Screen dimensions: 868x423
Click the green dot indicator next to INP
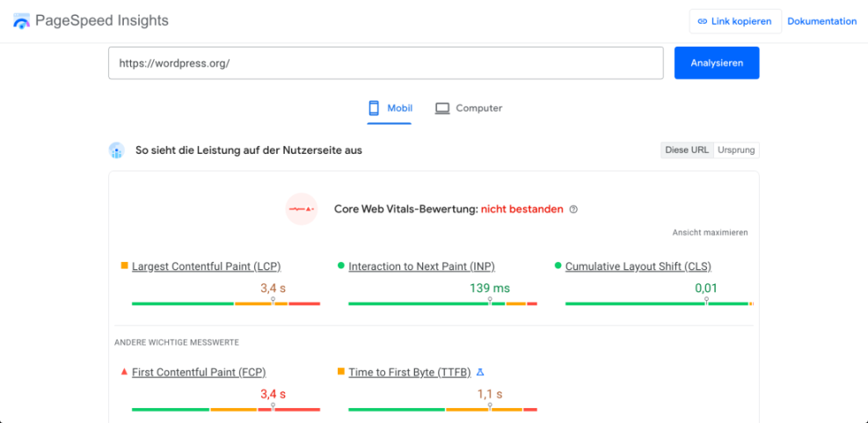click(341, 266)
